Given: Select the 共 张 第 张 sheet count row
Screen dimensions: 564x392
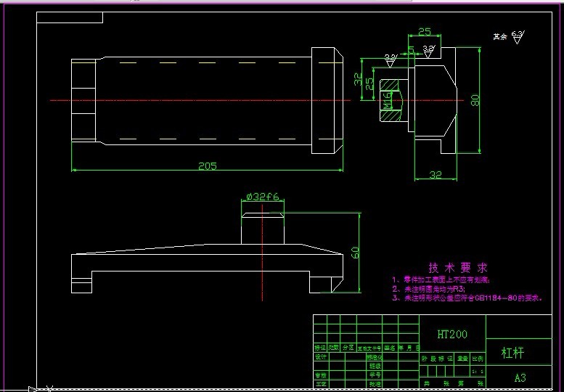Looking at the screenshot, I should pyautogui.click(x=452, y=384).
